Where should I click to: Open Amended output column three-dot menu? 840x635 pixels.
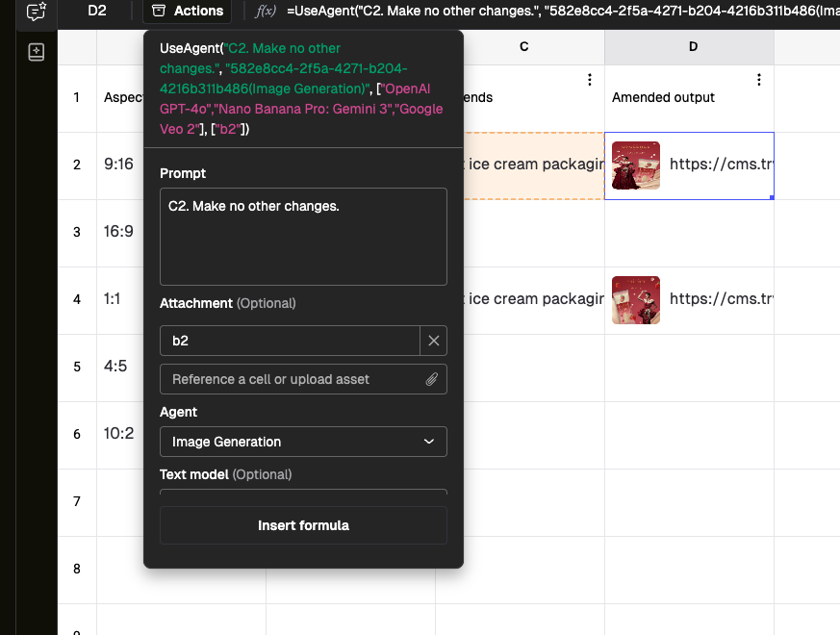(759, 81)
